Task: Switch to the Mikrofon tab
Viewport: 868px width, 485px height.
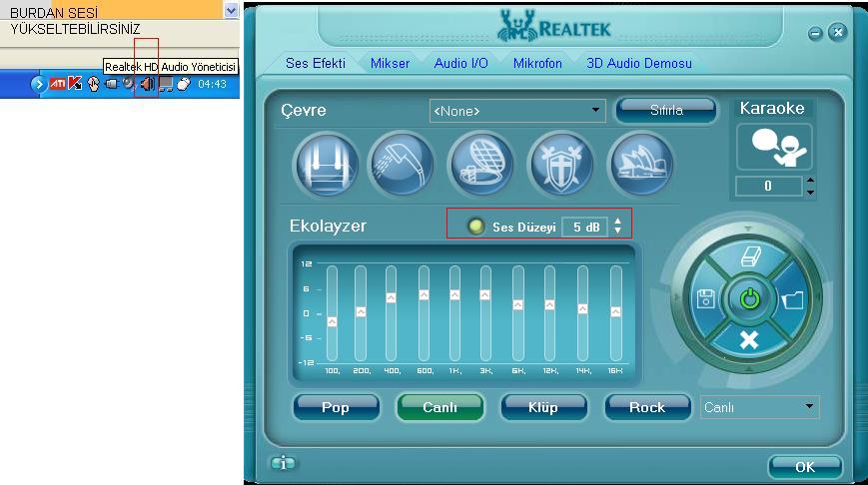Action: (537, 63)
